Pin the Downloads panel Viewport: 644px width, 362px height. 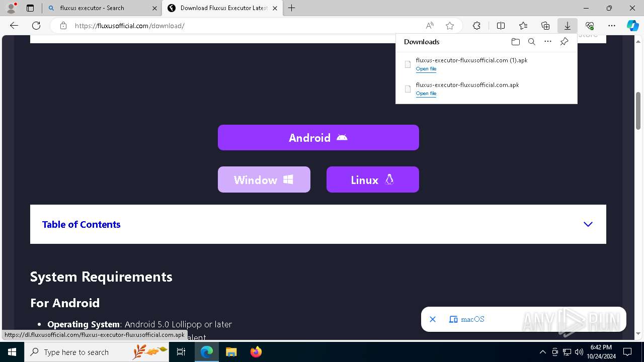[x=565, y=42]
